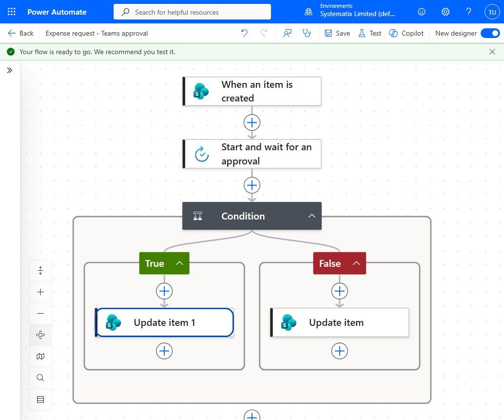Select the Update item action in False branch

pos(340,322)
